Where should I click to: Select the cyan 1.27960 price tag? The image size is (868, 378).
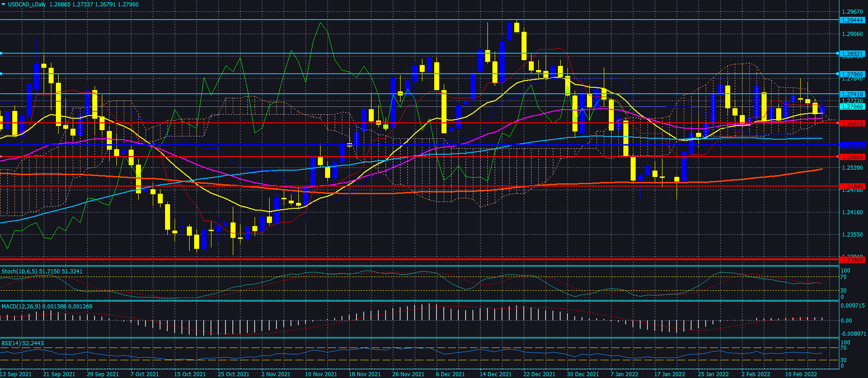point(852,74)
